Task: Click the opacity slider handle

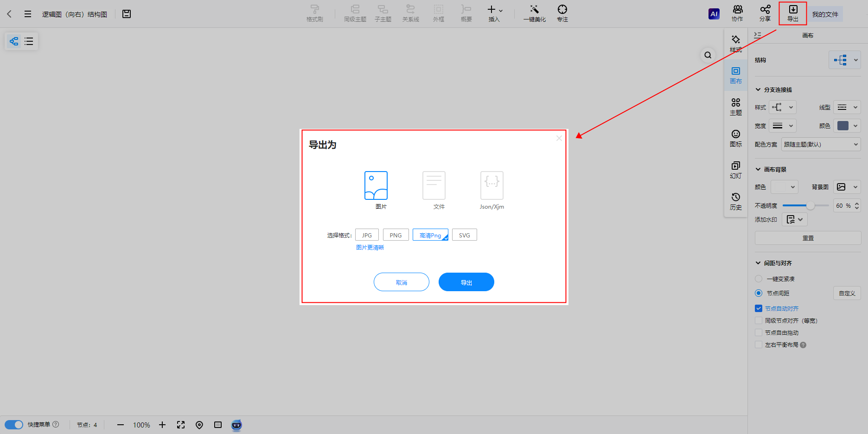Action: tap(810, 205)
